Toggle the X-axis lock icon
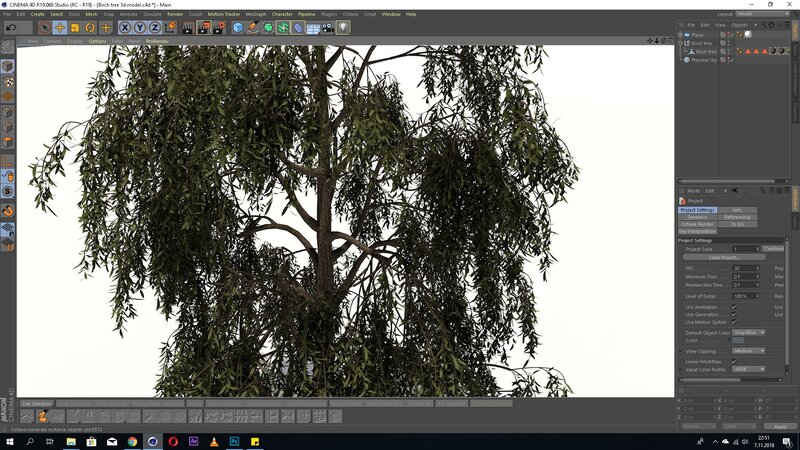800x450 pixels. tap(125, 28)
